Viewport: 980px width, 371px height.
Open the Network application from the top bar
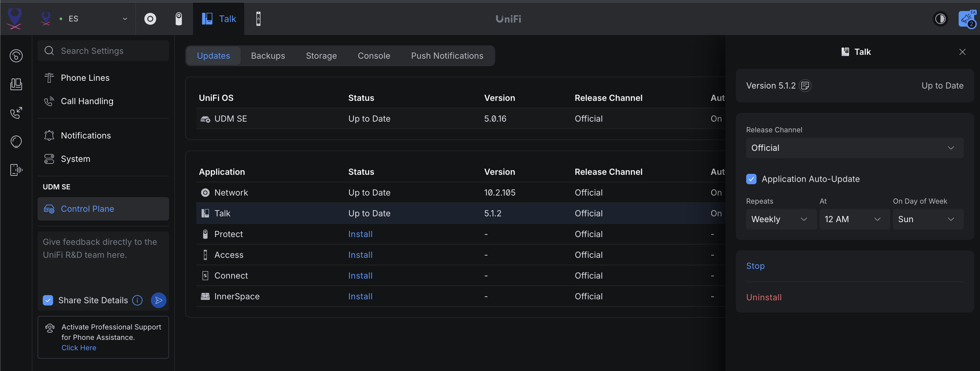[x=150, y=19]
